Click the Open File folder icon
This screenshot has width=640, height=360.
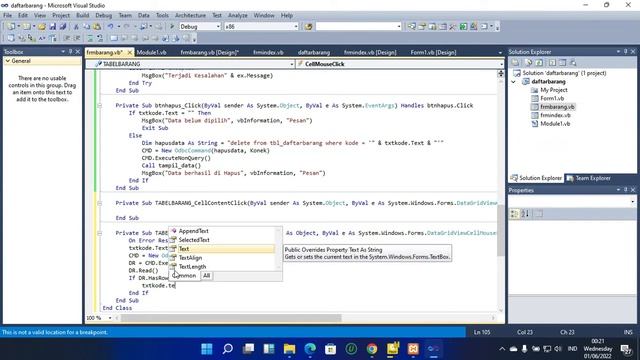pyautogui.click(x=42, y=27)
